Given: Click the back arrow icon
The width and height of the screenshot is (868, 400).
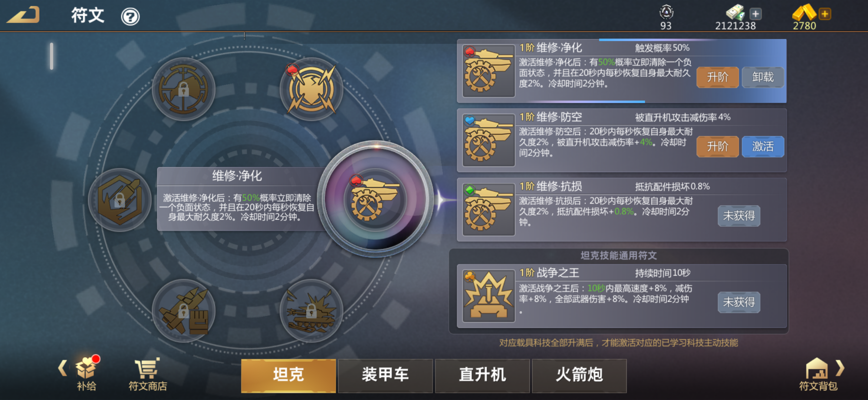Looking at the screenshot, I should [24, 15].
